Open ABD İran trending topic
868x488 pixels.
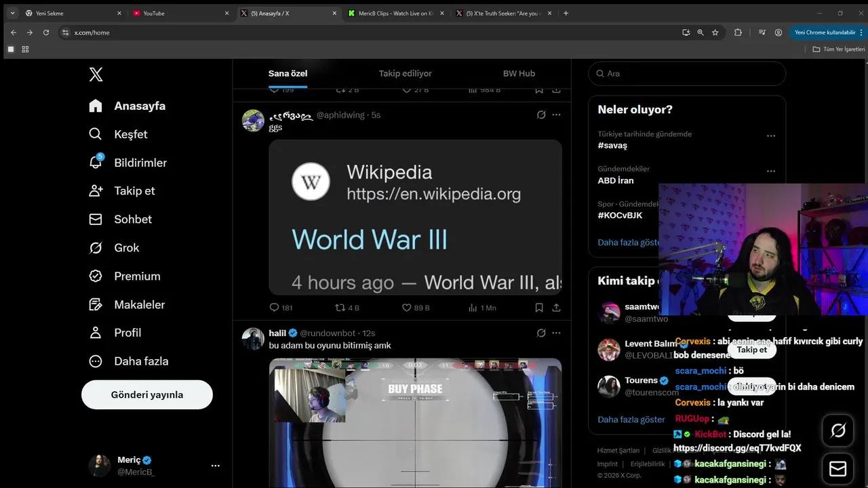616,180
